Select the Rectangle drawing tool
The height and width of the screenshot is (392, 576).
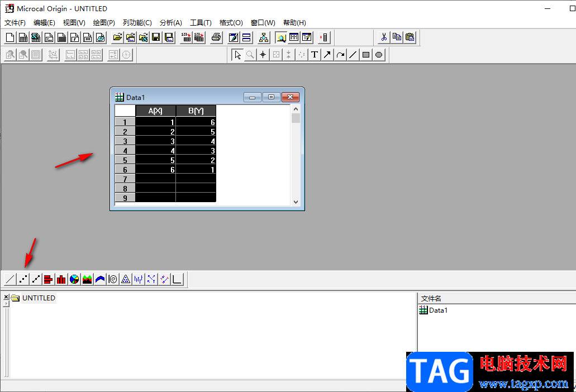point(366,55)
